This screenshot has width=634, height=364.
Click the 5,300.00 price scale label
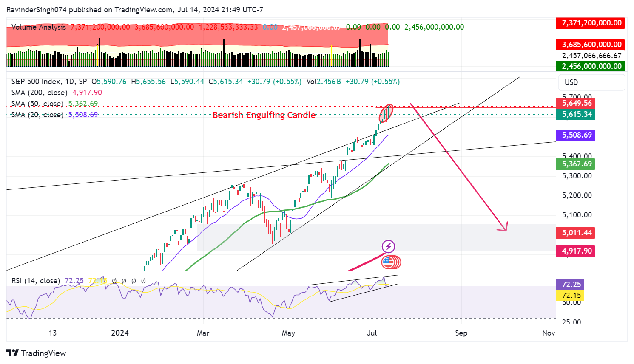pyautogui.click(x=577, y=176)
